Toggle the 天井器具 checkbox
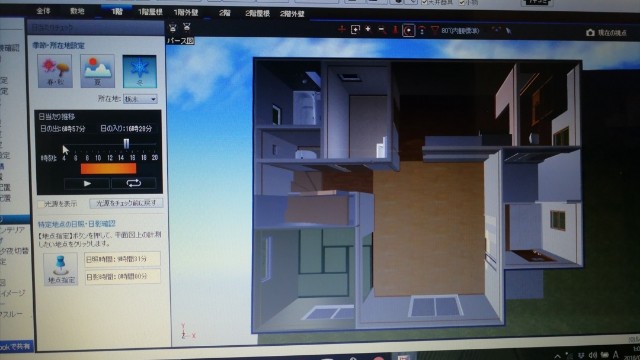The image size is (640, 360). tap(424, 2)
